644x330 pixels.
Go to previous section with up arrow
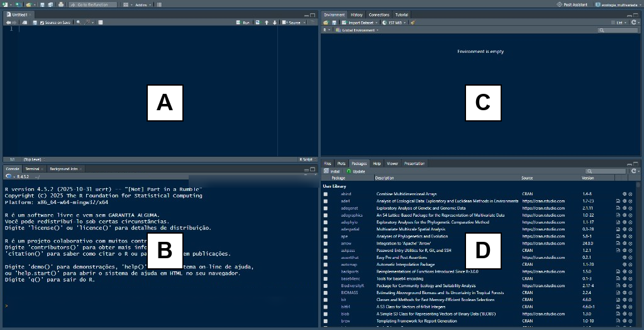coord(267,23)
